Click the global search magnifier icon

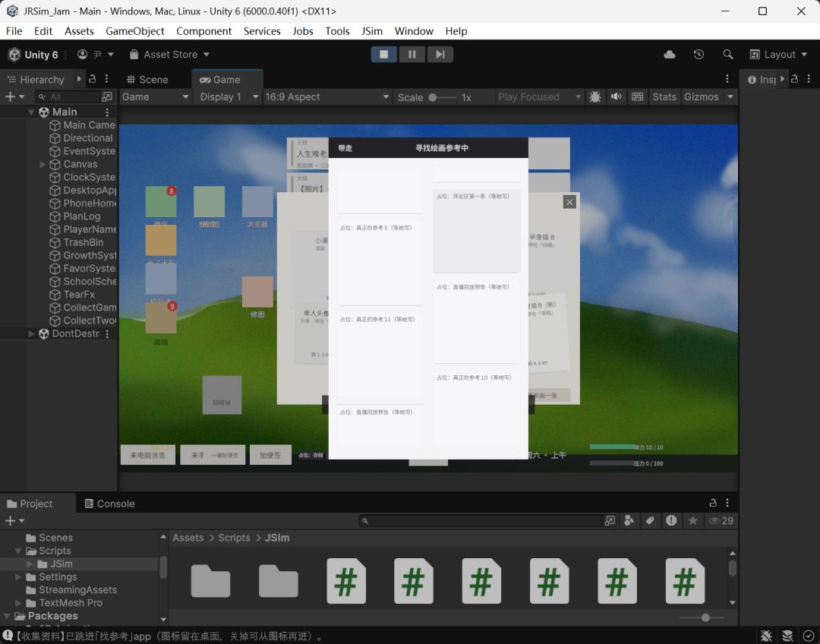(x=727, y=55)
